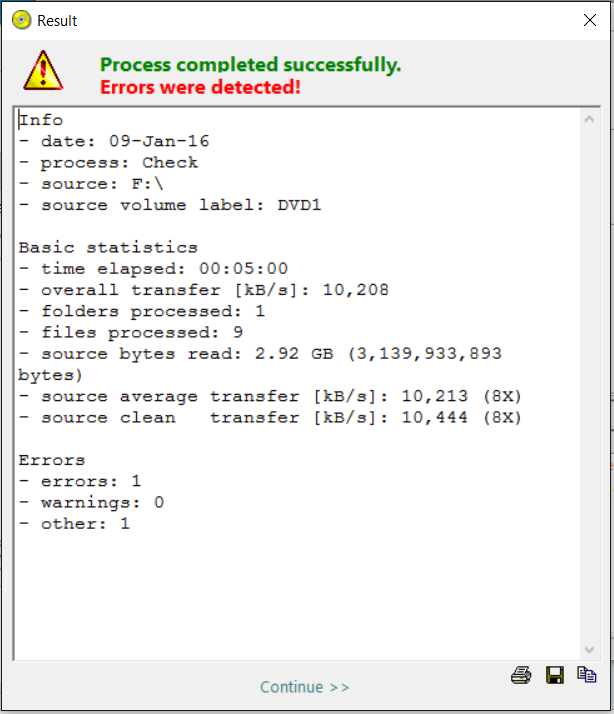Copy the result text to clipboard

[x=587, y=675]
